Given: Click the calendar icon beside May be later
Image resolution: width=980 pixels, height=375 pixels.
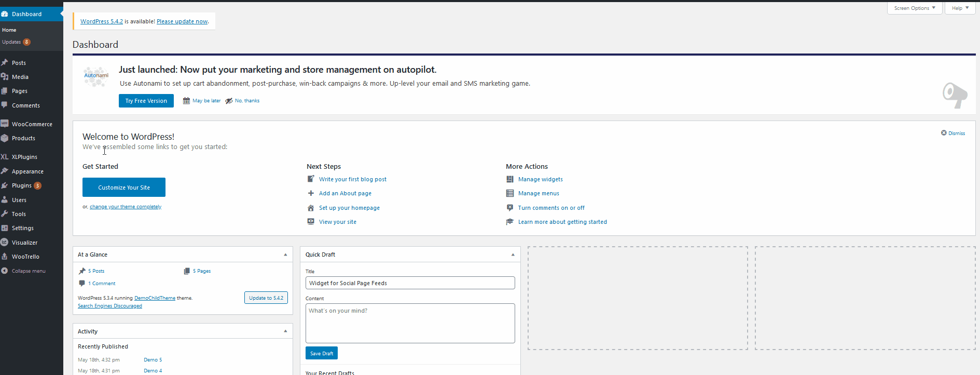Looking at the screenshot, I should point(186,101).
